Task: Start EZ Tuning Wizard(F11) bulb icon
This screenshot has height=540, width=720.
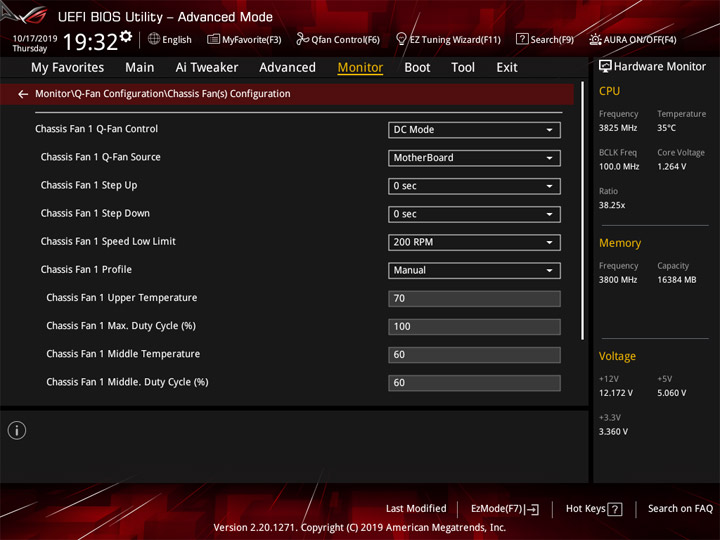Action: pos(401,39)
